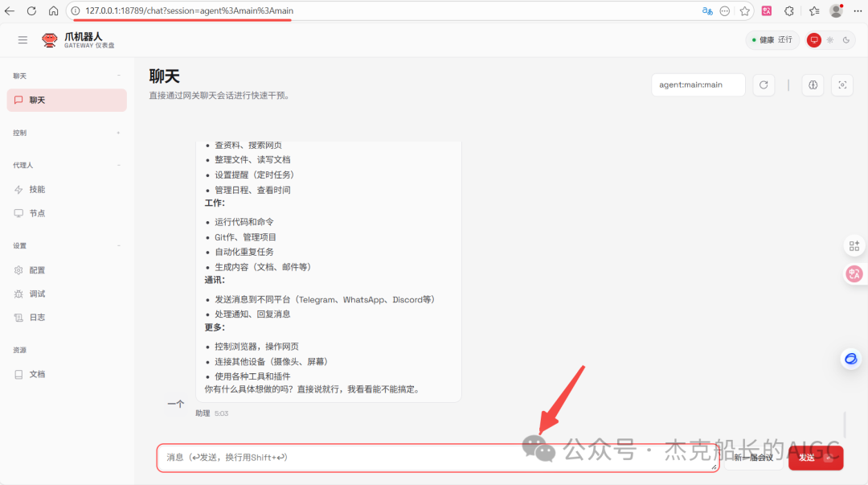Click the pink translation extension icon in toolbar
868x485 pixels.
click(x=767, y=10)
